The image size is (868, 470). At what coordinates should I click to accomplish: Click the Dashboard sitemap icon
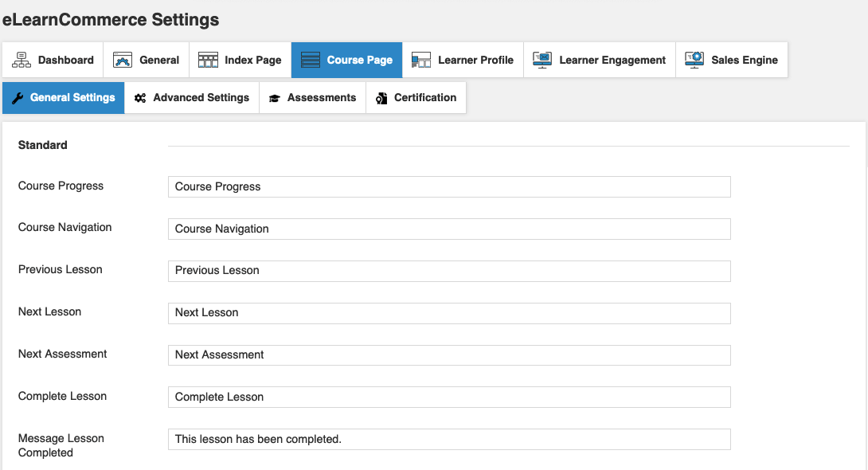(x=22, y=60)
